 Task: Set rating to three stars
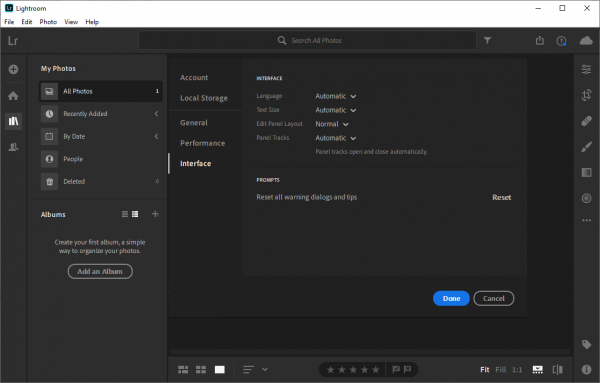click(x=353, y=370)
